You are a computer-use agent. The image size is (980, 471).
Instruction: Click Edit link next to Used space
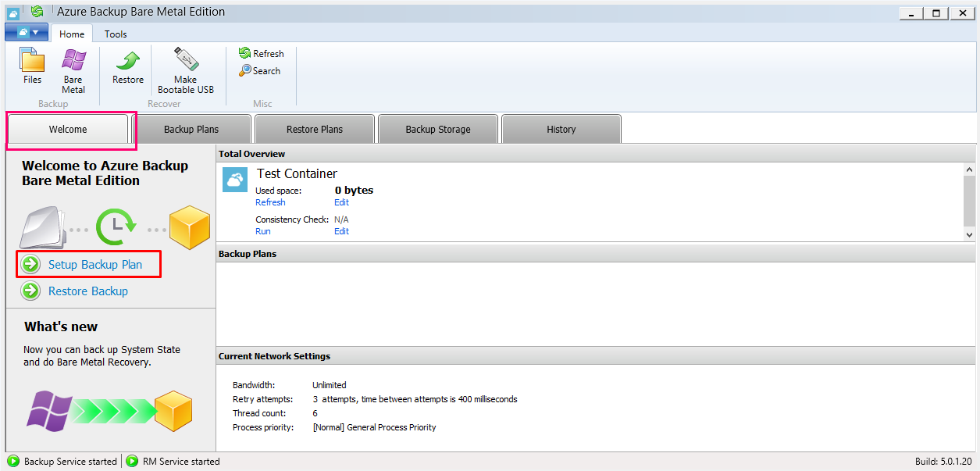(341, 202)
